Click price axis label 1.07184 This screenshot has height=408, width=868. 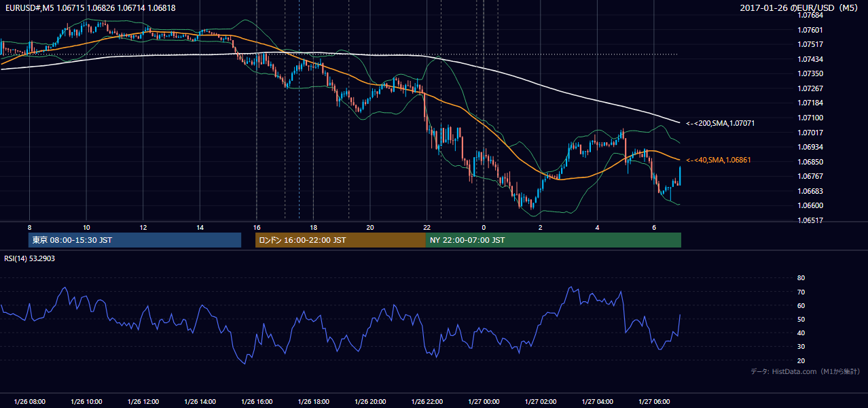[x=810, y=103]
